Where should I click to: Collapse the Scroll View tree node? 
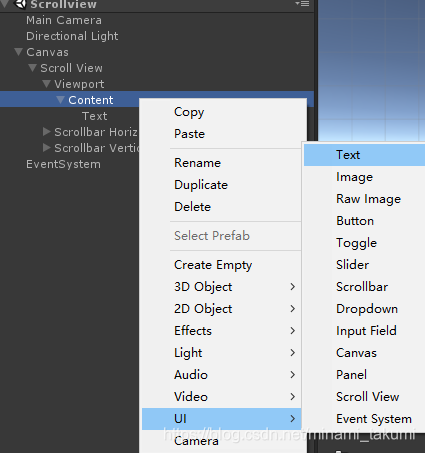[33, 68]
